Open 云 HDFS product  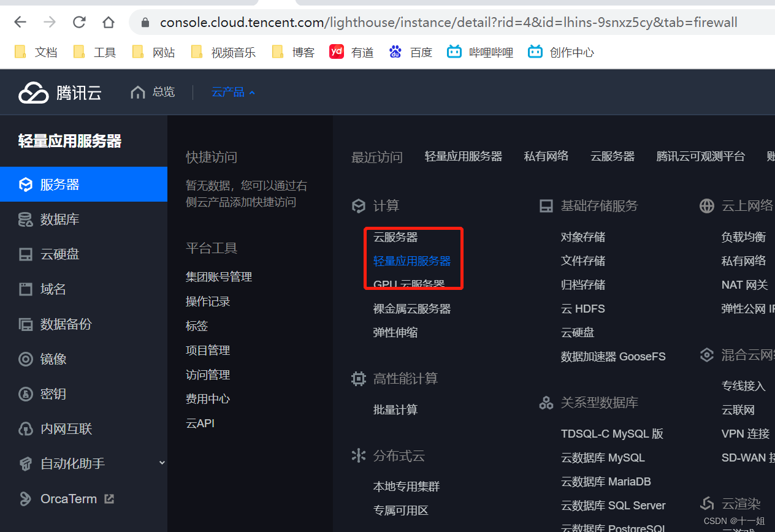[583, 309]
